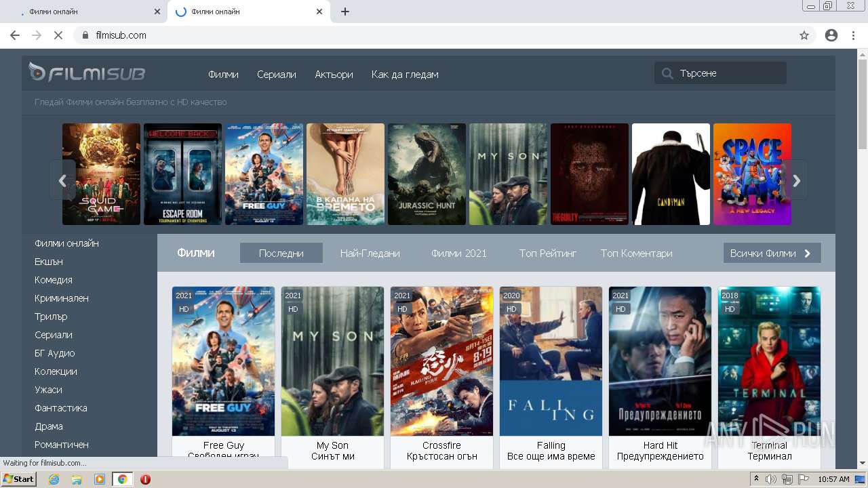Open Как да гледам page

(x=405, y=75)
